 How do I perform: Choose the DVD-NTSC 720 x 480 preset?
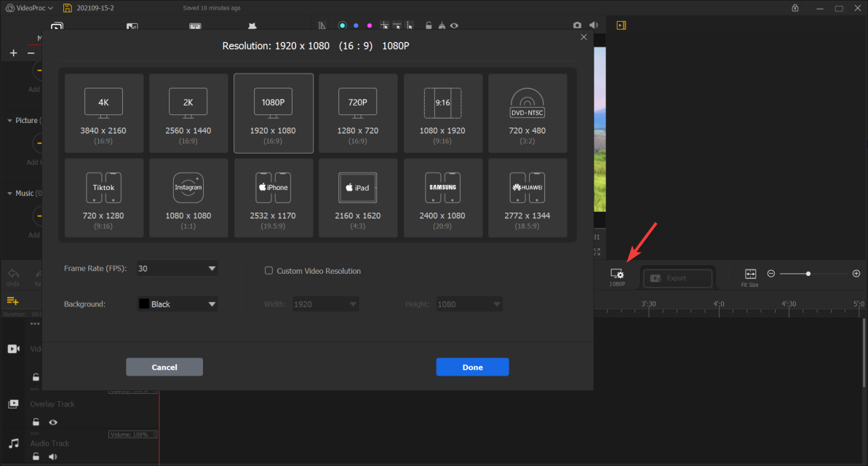click(x=527, y=113)
